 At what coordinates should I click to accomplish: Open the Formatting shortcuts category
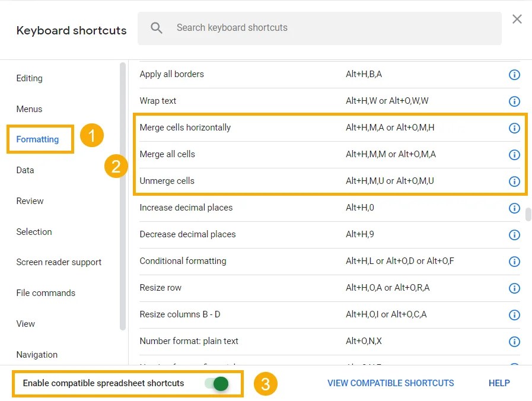pyautogui.click(x=37, y=139)
